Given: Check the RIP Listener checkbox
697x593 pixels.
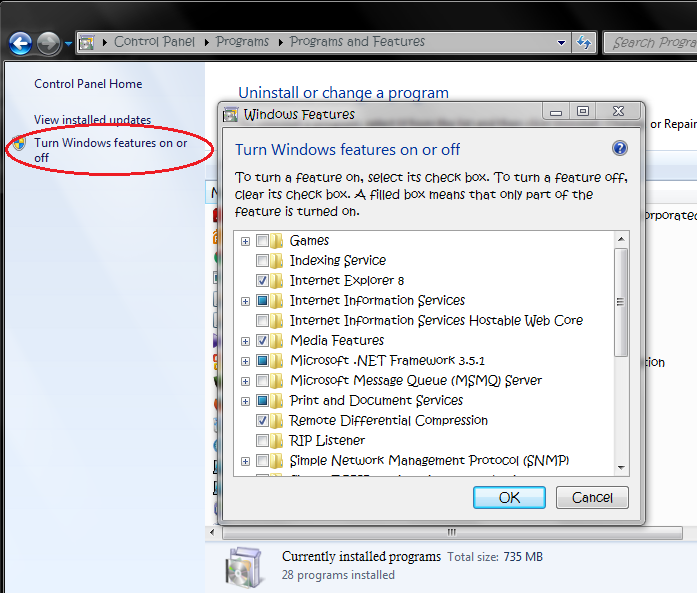Looking at the screenshot, I should pos(262,441).
